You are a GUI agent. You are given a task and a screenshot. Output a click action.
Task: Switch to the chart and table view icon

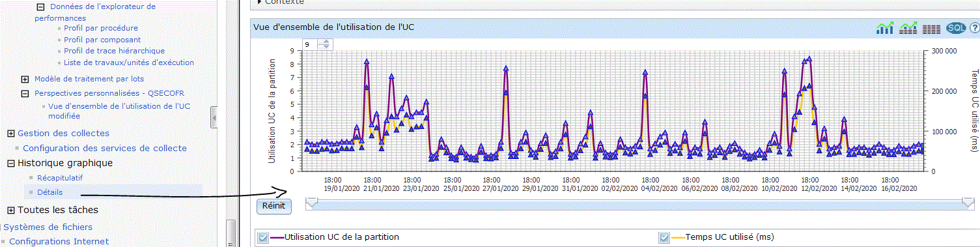[908, 28]
